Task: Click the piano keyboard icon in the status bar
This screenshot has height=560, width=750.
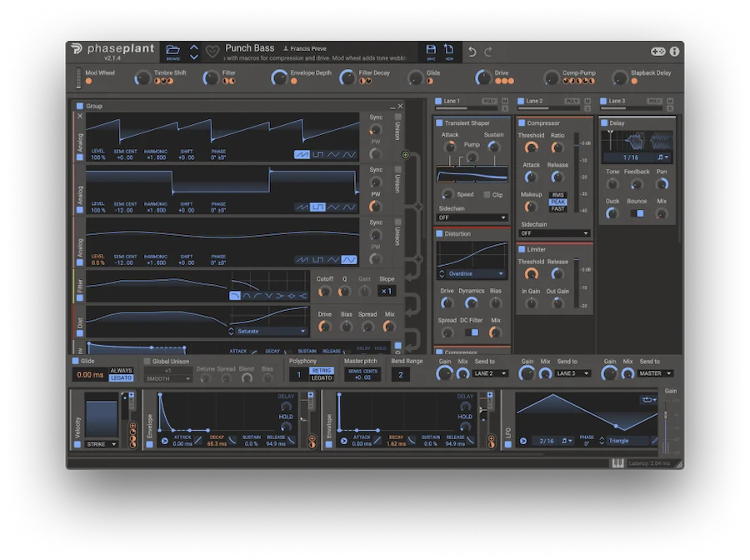Action: coord(617,463)
